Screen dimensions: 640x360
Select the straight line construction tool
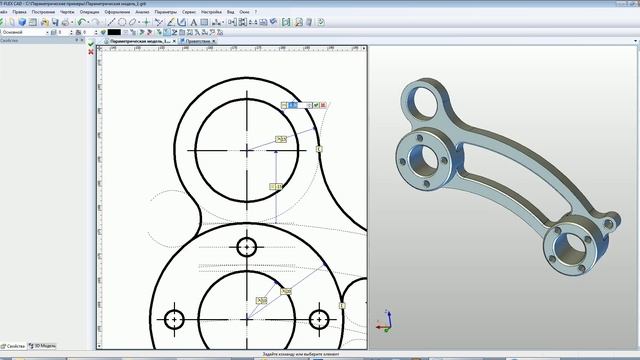tap(111, 22)
